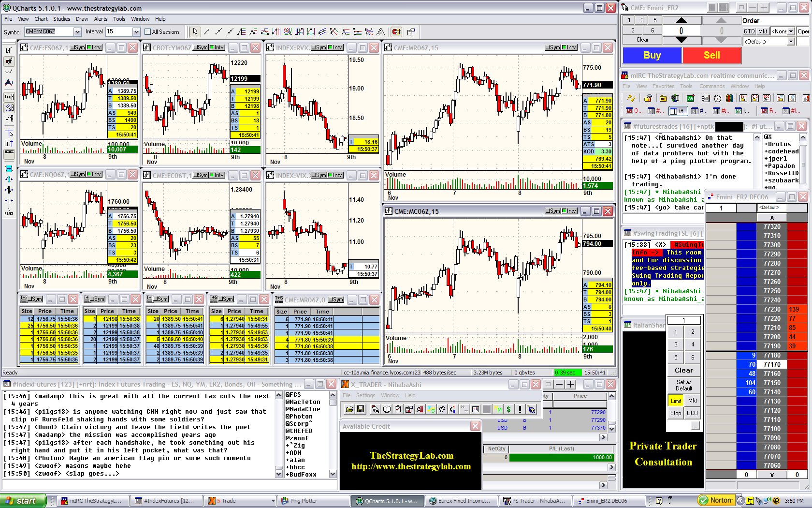The height and width of the screenshot is (508, 812).
Task: Open the Interval dropdown arrow
Action: [136, 32]
